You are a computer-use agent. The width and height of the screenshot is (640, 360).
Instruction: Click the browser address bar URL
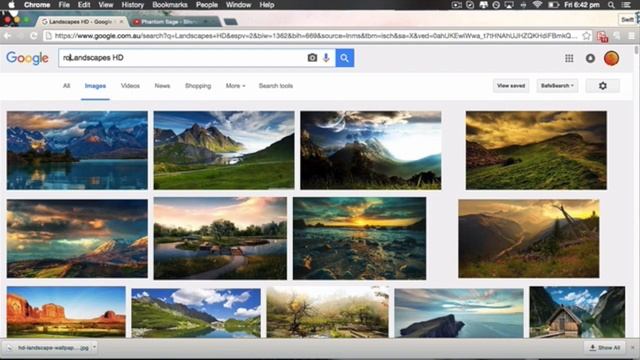(x=316, y=36)
